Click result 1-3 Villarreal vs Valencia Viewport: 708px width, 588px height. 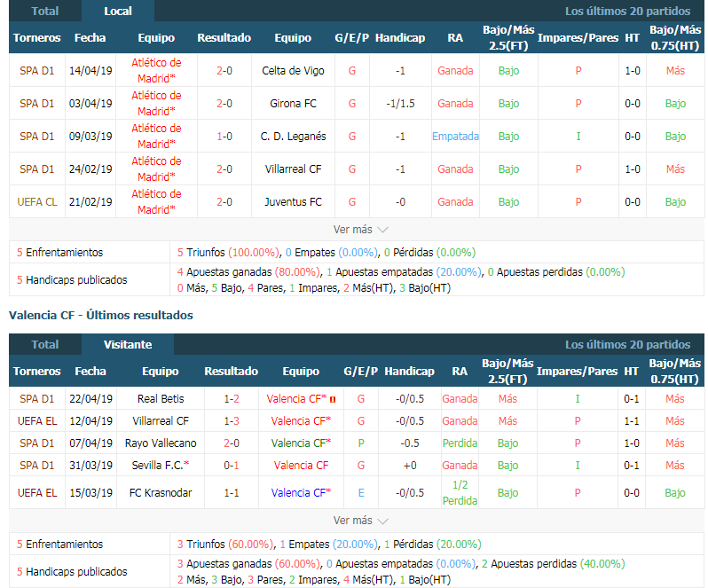(232, 420)
